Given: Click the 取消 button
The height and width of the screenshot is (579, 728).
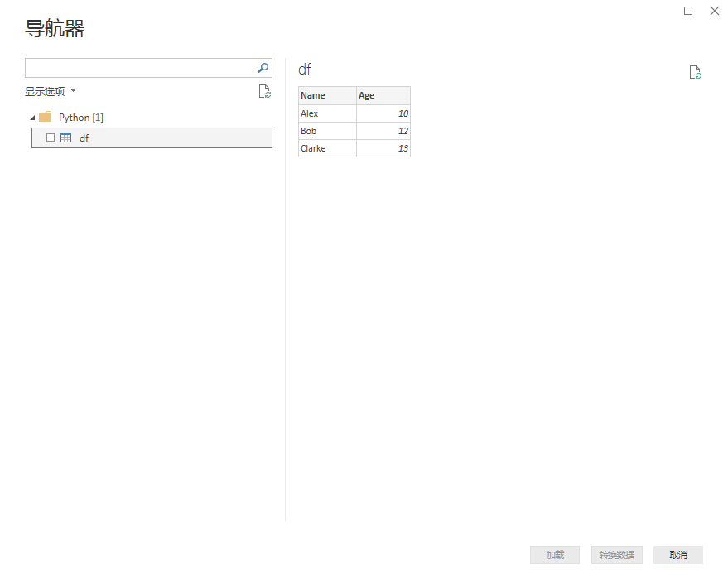Looking at the screenshot, I should [x=678, y=555].
